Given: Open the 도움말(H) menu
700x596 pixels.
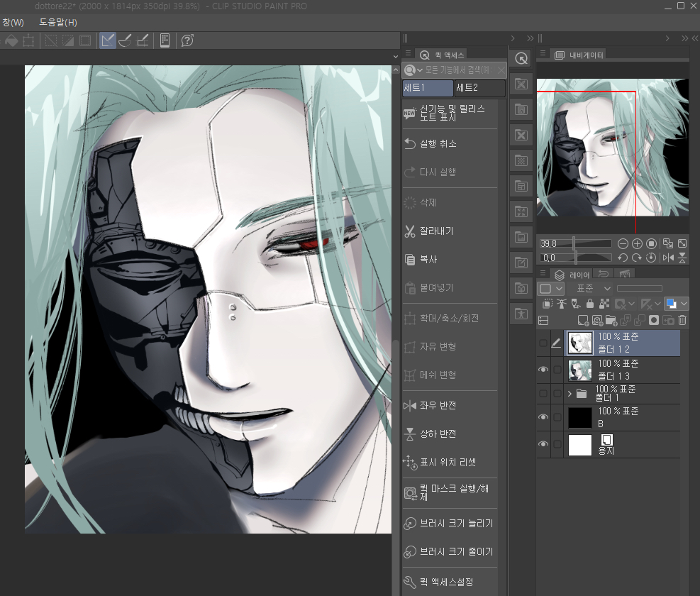Looking at the screenshot, I should point(58,23).
